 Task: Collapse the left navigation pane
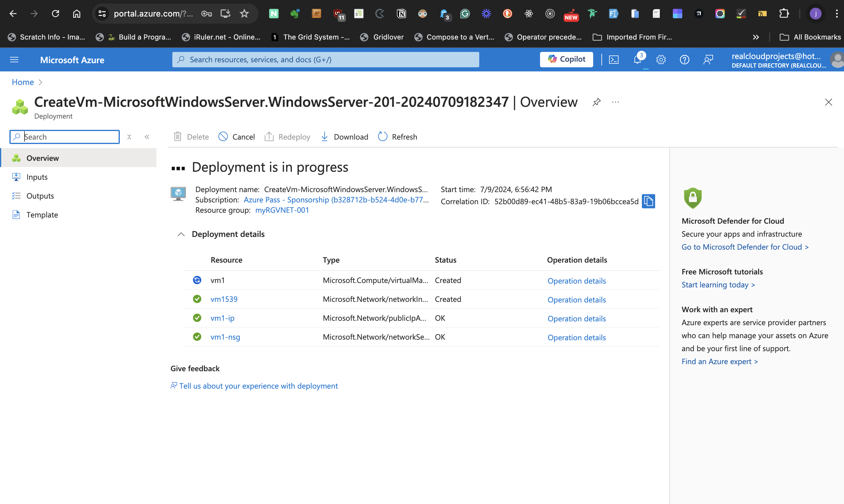point(147,137)
